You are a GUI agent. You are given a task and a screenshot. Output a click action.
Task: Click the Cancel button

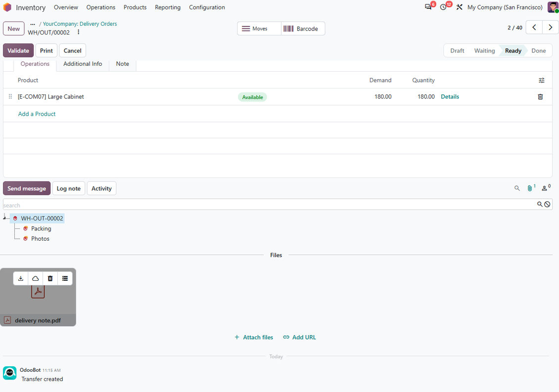pyautogui.click(x=72, y=50)
